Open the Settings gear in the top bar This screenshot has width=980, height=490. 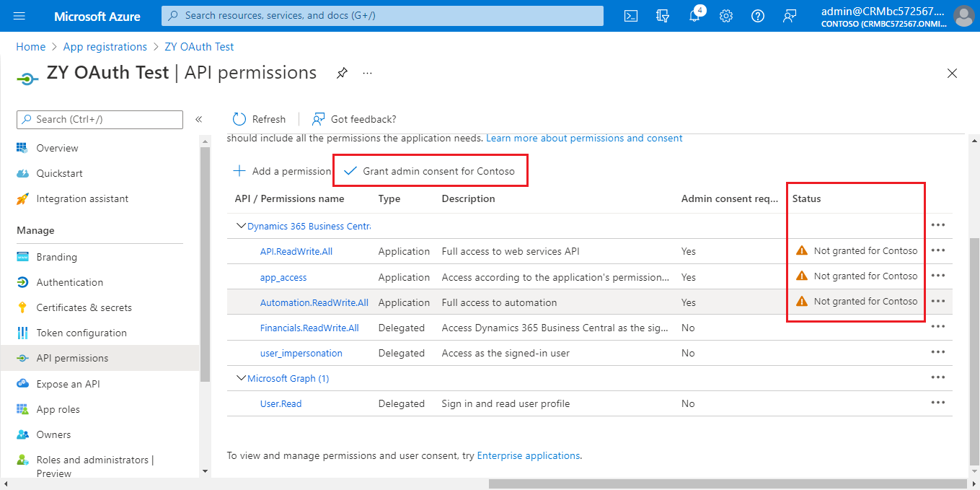pyautogui.click(x=725, y=15)
